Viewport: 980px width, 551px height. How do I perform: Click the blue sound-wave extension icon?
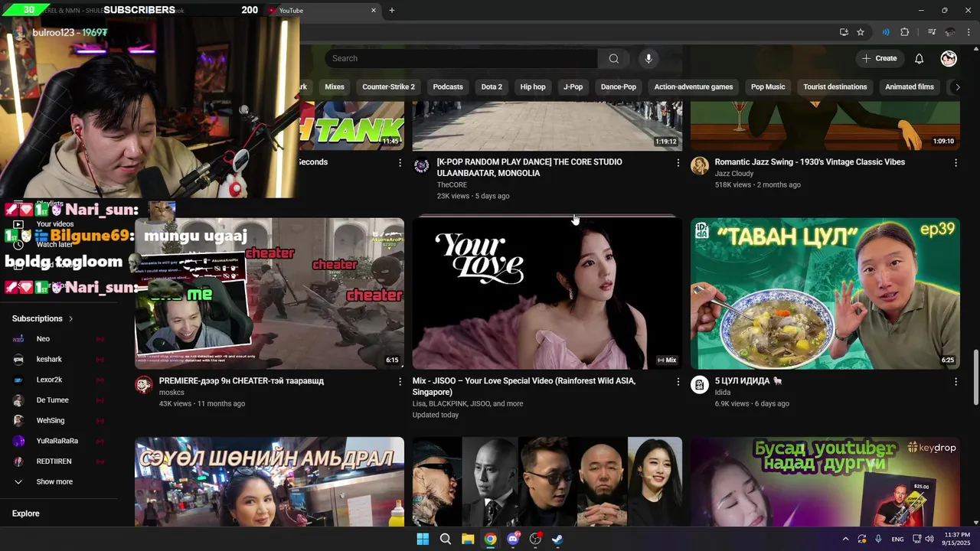(886, 32)
